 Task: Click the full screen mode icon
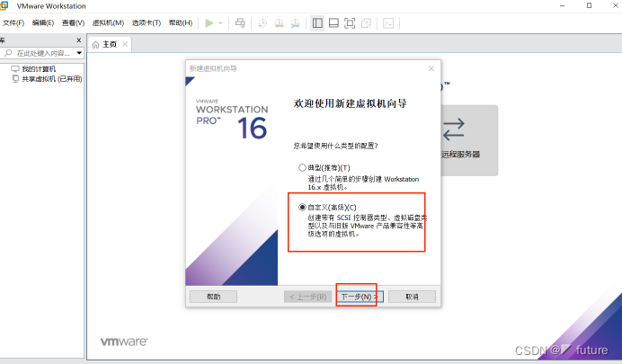coord(350,23)
